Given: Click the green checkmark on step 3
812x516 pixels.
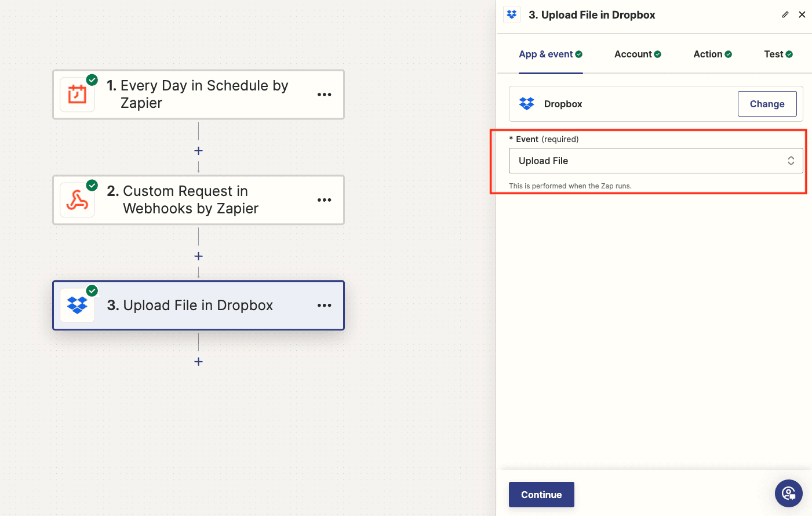Looking at the screenshot, I should point(92,291).
